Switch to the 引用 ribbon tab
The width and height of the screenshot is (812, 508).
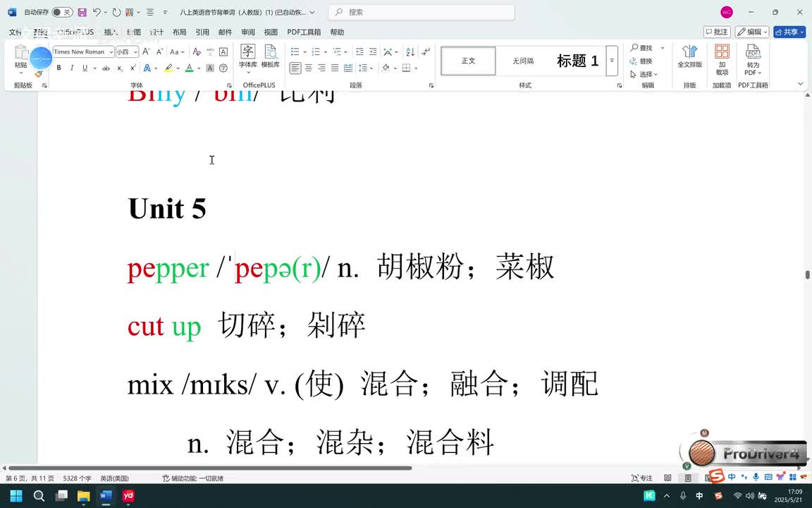click(x=202, y=32)
